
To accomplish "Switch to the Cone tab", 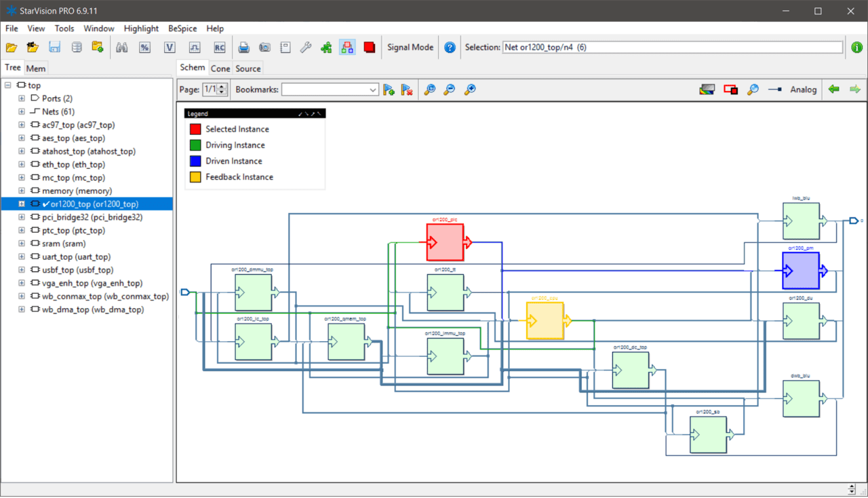I will [220, 69].
